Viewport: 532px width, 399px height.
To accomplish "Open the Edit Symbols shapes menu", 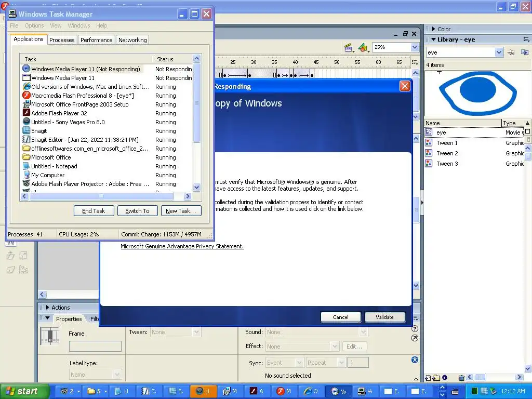I will click(363, 48).
